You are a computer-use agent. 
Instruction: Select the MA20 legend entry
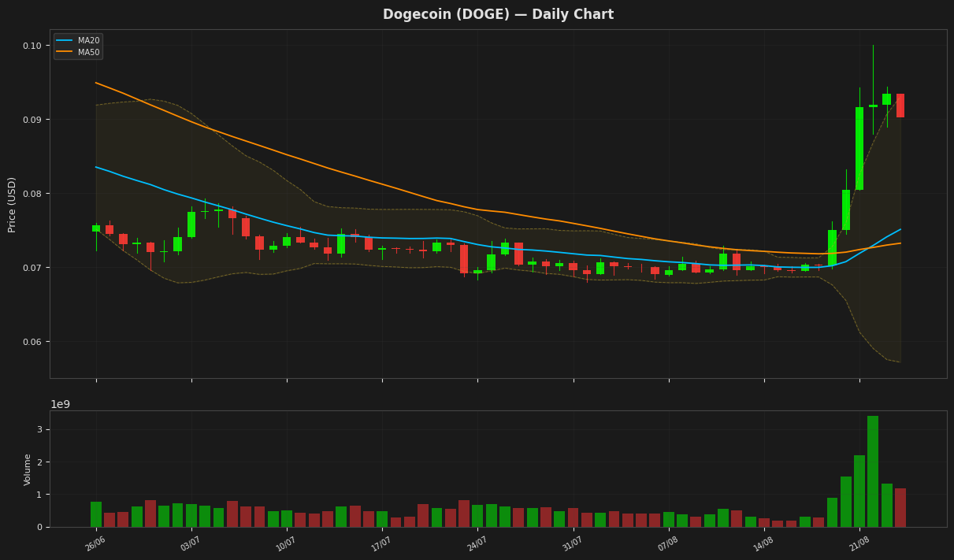pos(78,40)
